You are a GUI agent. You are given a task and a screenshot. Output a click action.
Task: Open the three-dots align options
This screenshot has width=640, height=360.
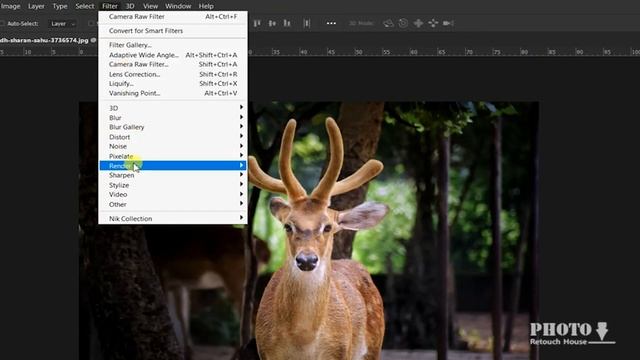[x=331, y=23]
